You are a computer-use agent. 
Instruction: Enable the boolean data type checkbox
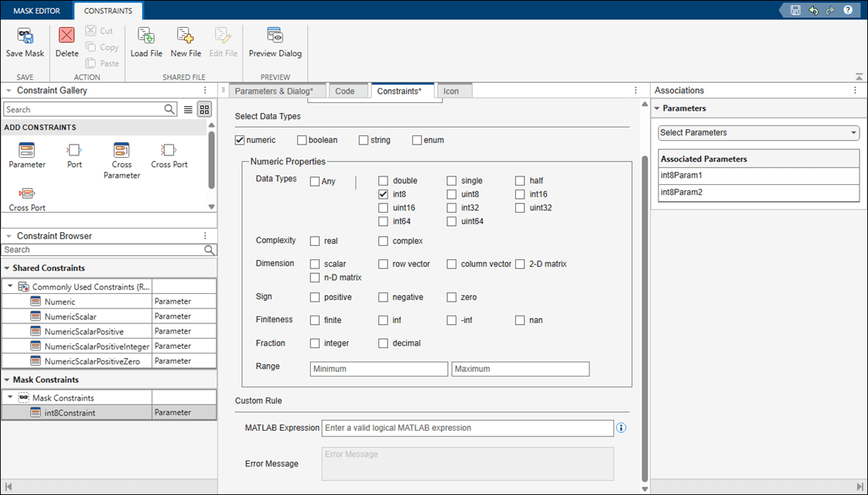pyautogui.click(x=302, y=140)
